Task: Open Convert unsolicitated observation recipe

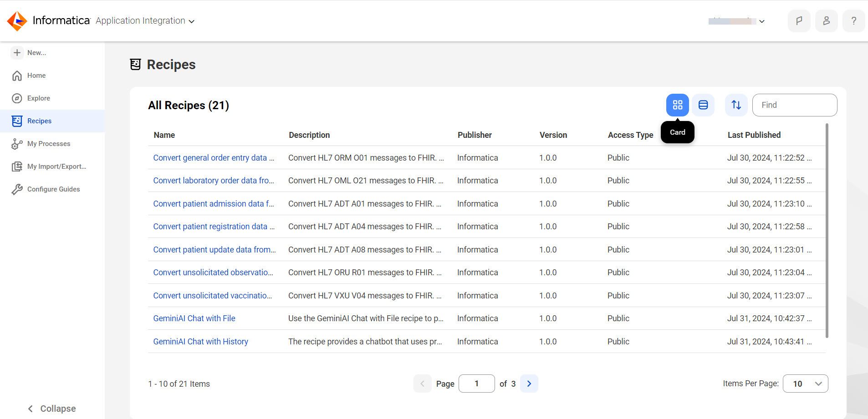Action: [x=213, y=273]
